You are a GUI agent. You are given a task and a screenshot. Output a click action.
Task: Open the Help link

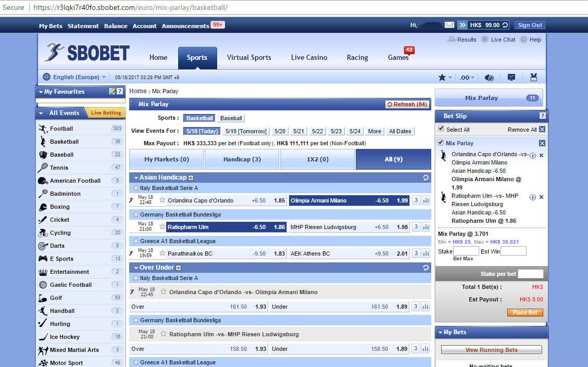pyautogui.click(x=531, y=40)
